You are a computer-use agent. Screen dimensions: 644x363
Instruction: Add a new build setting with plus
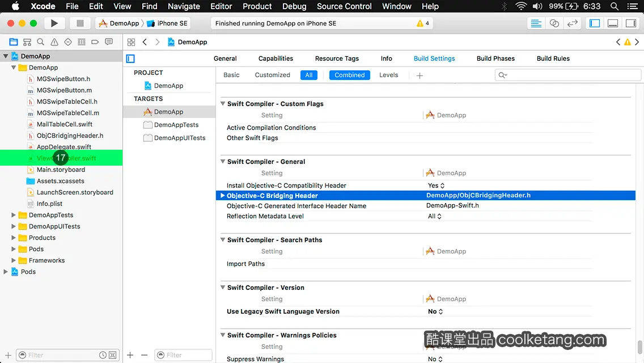[420, 75]
